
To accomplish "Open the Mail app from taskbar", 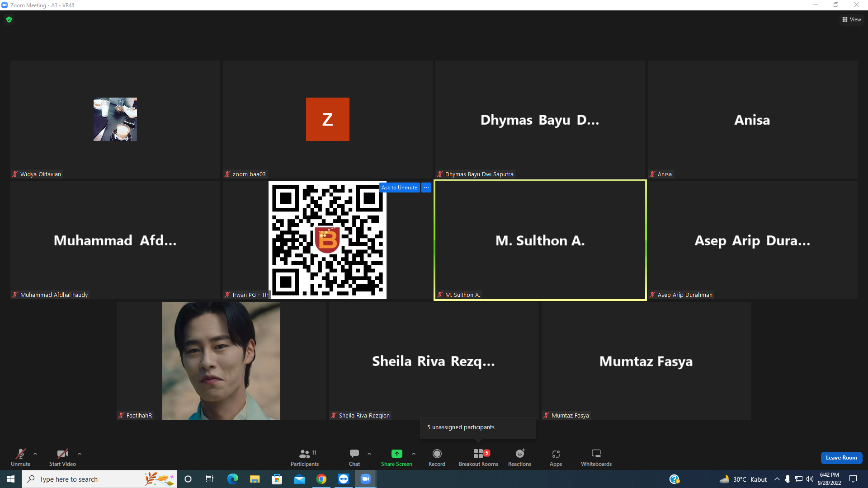I will click(299, 479).
